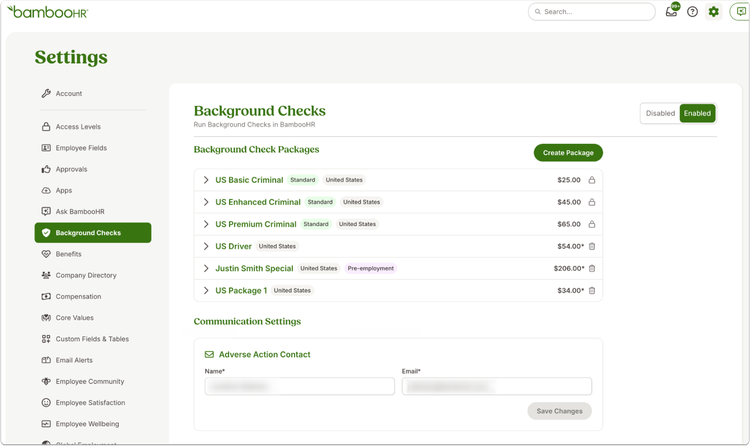Click the search field at the top
The height and width of the screenshot is (446, 750).
591,11
